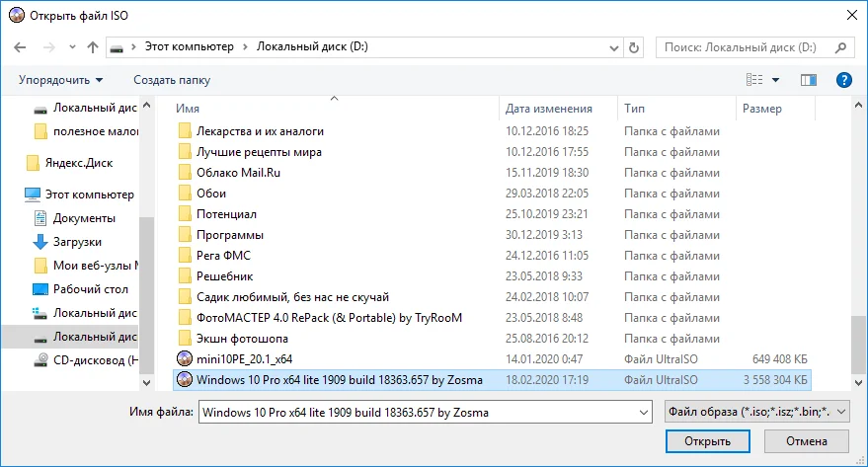Screen dimensions: 868x467
Task: Go up one folder level arrow
Action: 93,47
